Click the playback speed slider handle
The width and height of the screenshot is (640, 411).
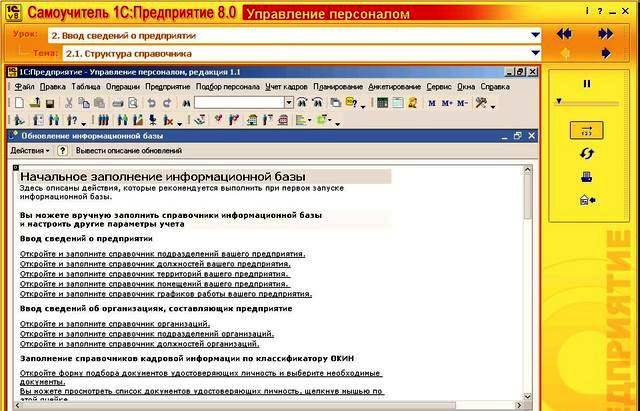[x=559, y=101]
